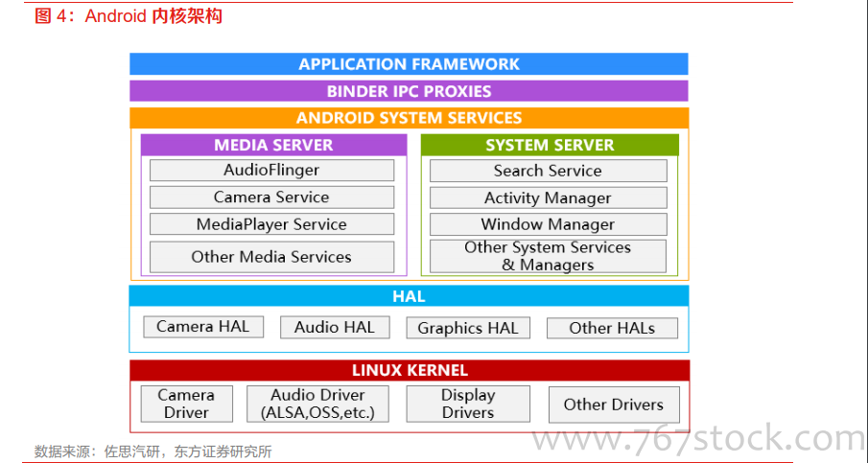
Task: Click the 数据来源 source caption text
Action: click(x=152, y=451)
